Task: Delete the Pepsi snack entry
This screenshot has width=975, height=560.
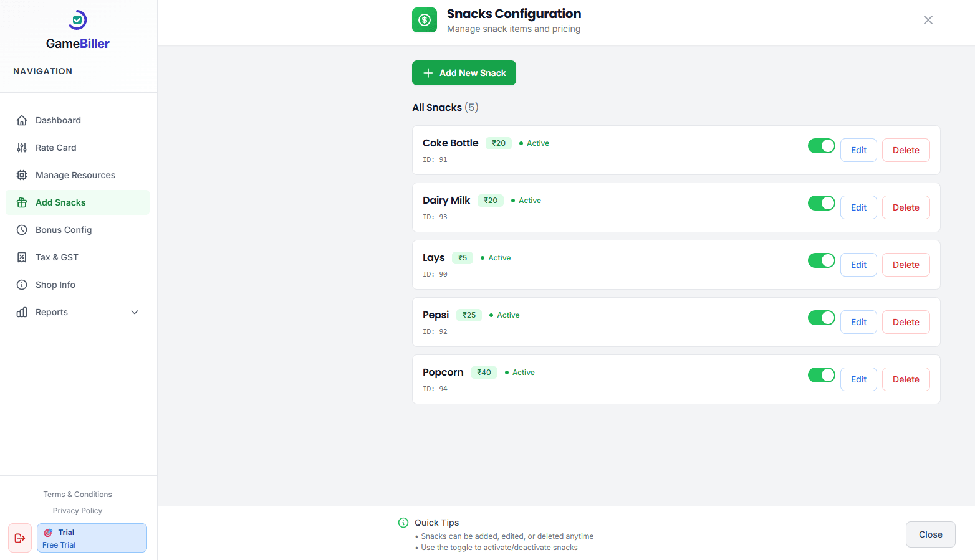Action: click(x=906, y=321)
